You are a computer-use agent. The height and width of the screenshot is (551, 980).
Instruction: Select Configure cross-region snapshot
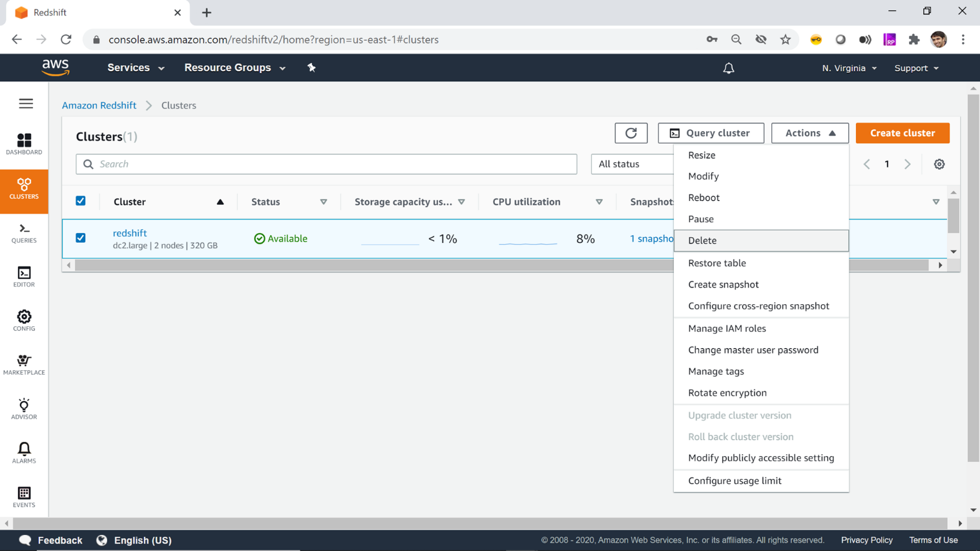[761, 306]
